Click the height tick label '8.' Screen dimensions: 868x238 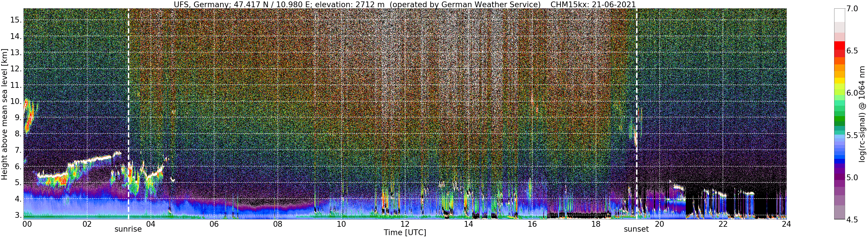(18, 134)
